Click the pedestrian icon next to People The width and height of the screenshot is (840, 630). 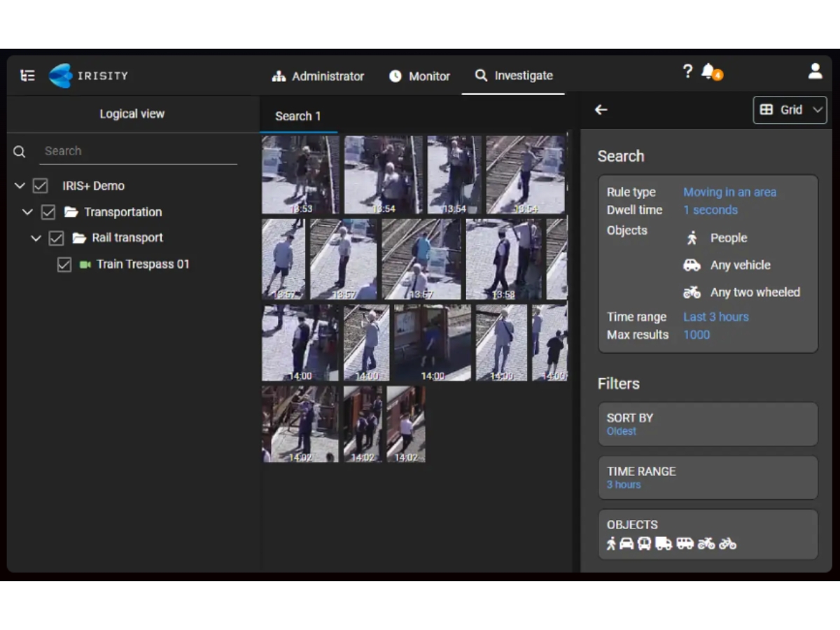pos(692,238)
